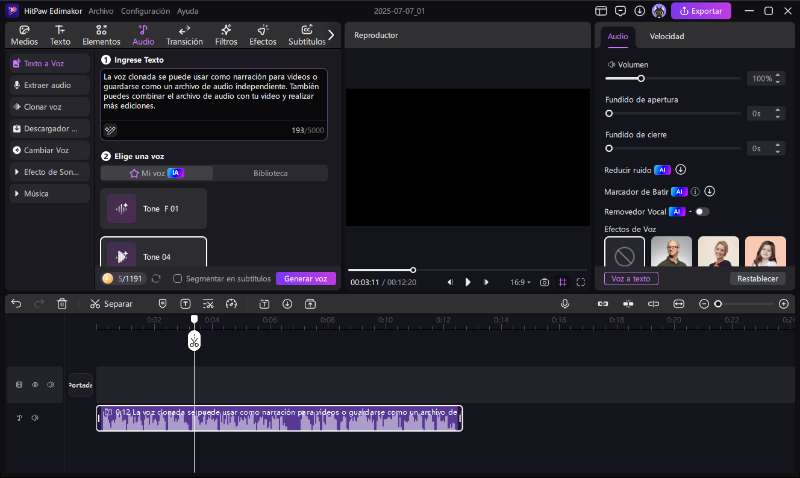
Task: Open the Texto tab
Action: pyautogui.click(x=60, y=35)
